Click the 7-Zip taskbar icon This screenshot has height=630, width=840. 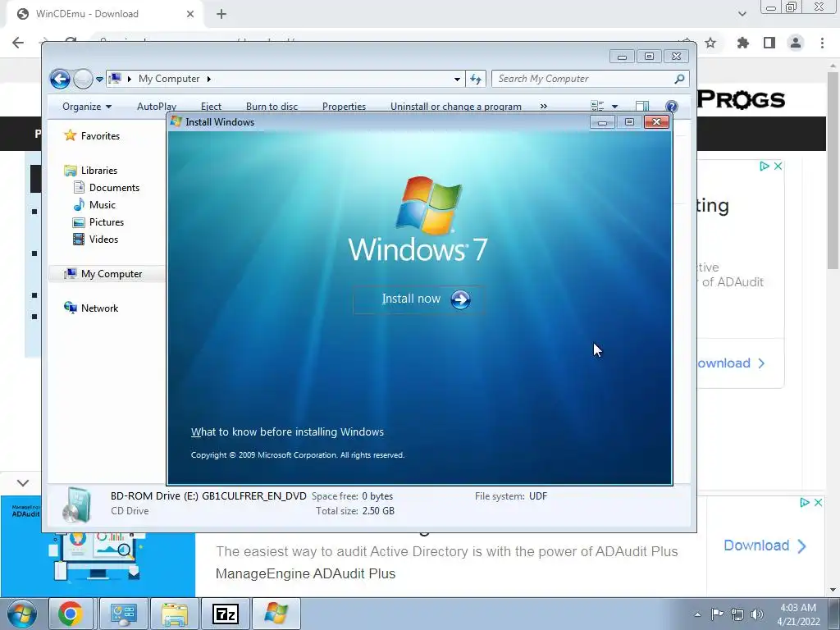pyautogui.click(x=226, y=614)
